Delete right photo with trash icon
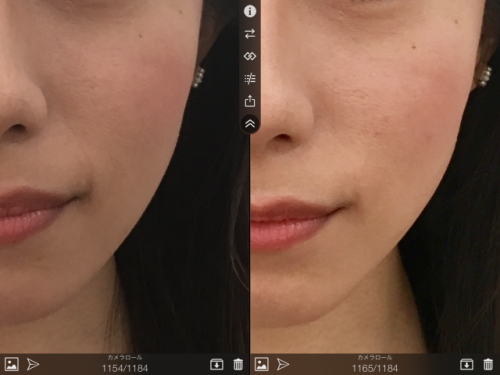The image size is (500, 375). point(488,364)
